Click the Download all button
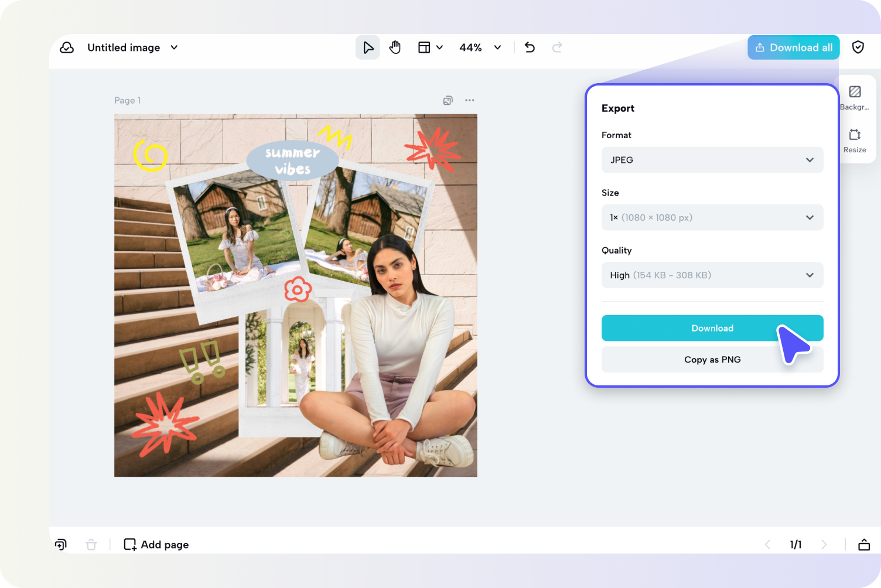The image size is (881, 588). tap(794, 47)
